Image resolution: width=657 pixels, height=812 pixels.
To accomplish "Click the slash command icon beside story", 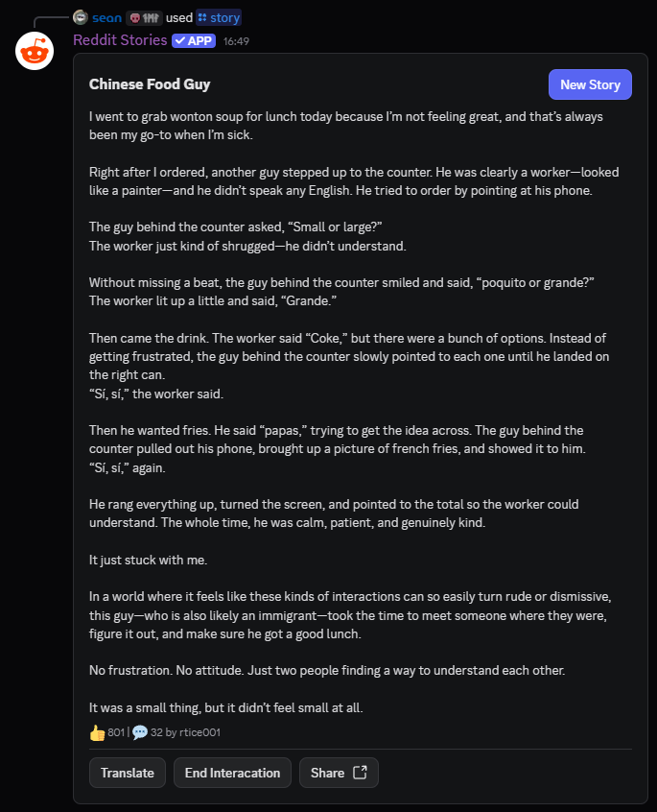I will 202,17.
